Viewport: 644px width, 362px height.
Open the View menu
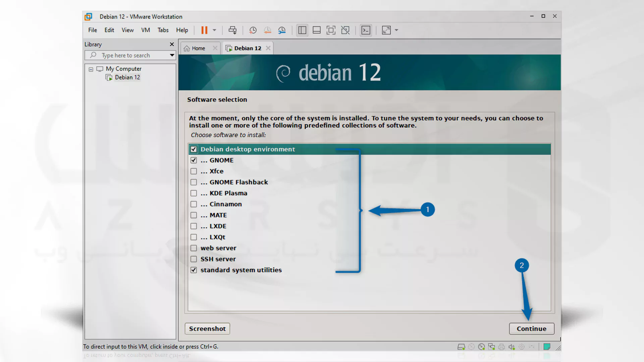click(127, 30)
